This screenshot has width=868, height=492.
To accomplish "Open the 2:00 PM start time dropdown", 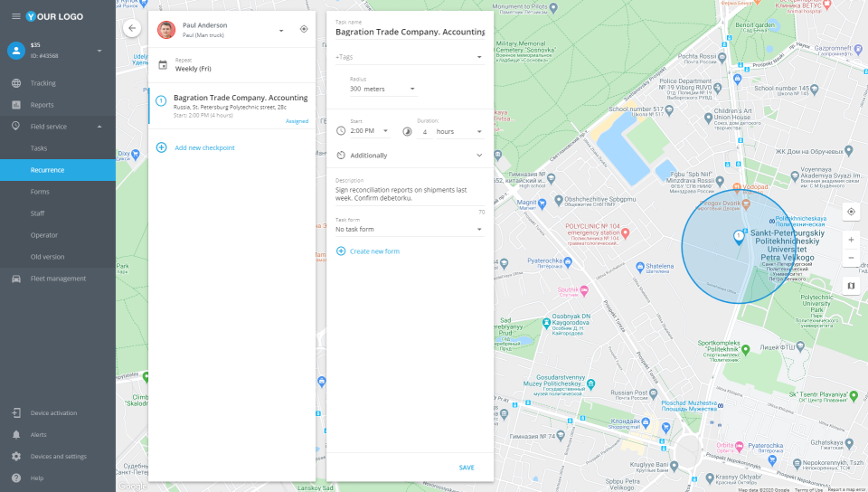I will click(x=369, y=131).
